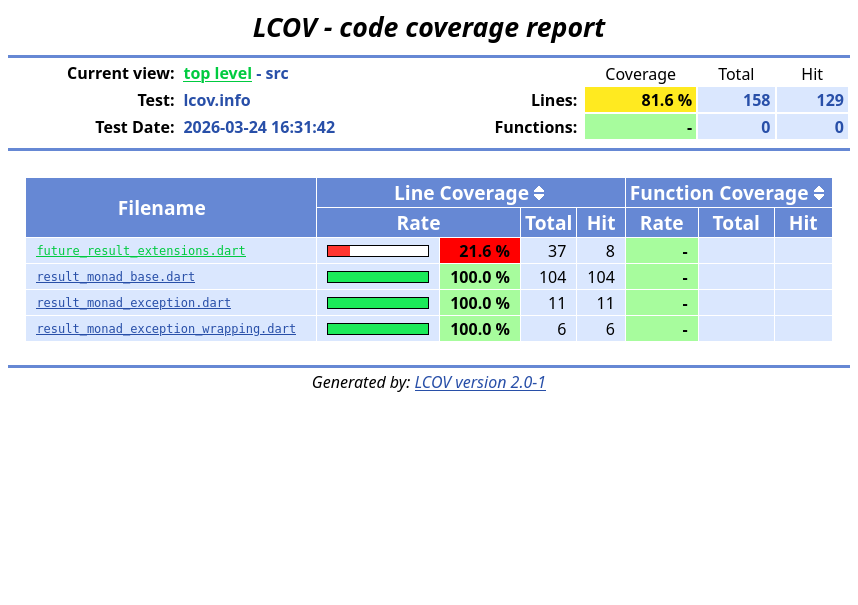Click total lines value 158
The height and width of the screenshot is (605, 858).
pos(756,100)
